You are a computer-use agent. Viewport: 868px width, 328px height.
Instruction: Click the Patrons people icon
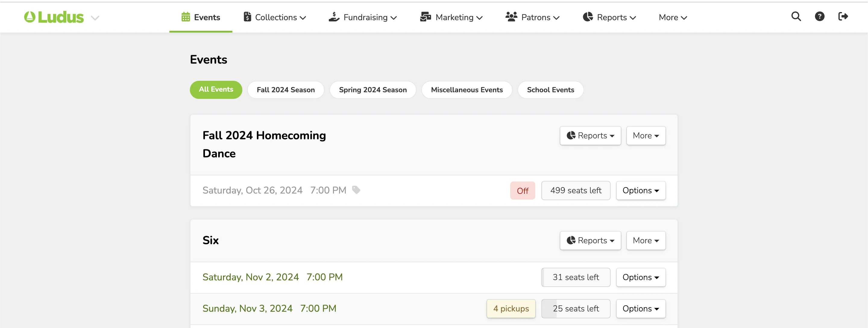[x=511, y=17]
